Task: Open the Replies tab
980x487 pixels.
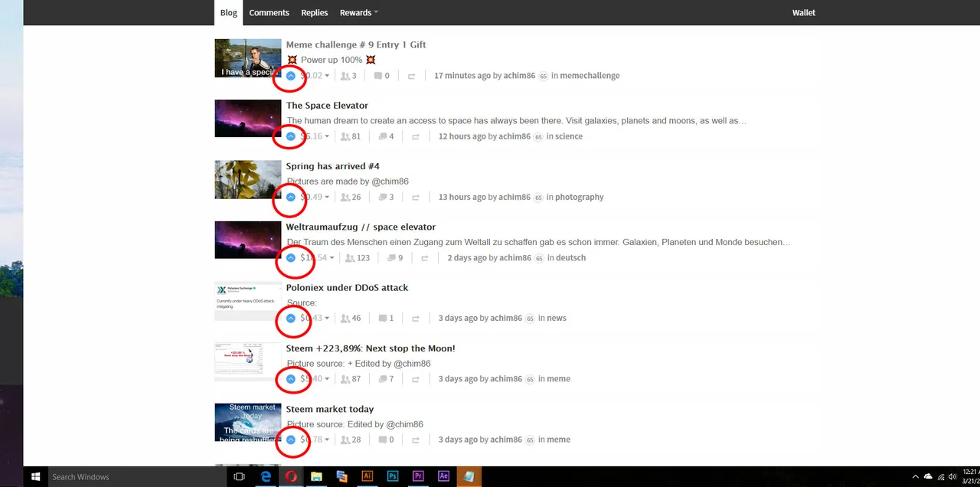Action: click(x=314, y=12)
